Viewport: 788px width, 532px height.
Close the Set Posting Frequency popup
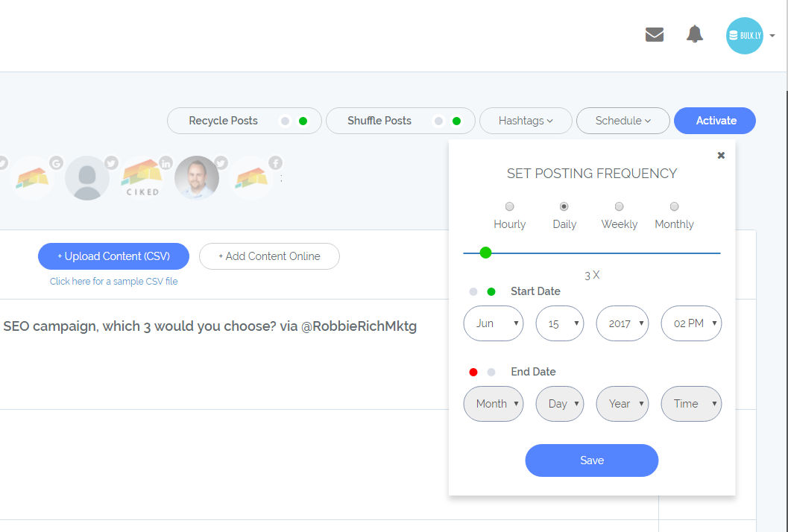[x=721, y=156]
